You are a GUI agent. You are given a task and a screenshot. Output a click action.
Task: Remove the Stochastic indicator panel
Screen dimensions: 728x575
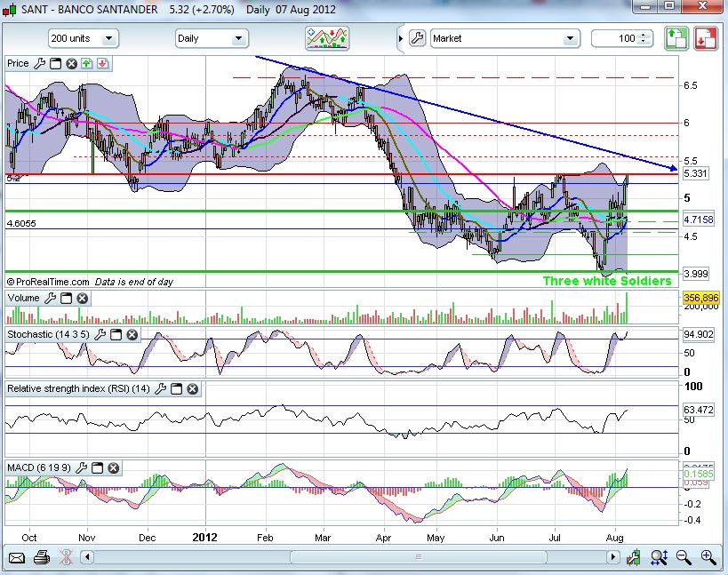tap(132, 335)
